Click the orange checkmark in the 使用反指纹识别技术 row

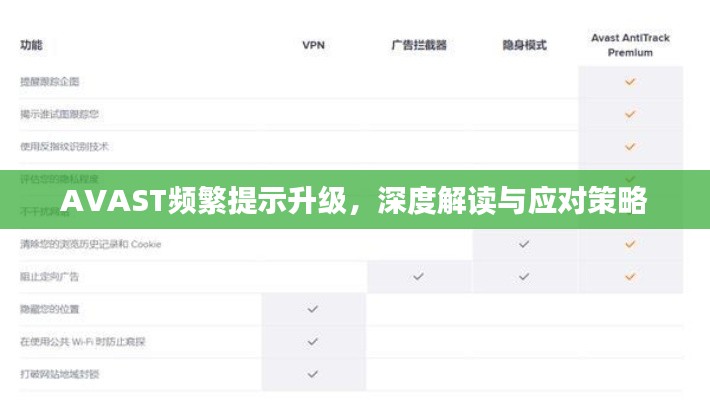coord(630,147)
